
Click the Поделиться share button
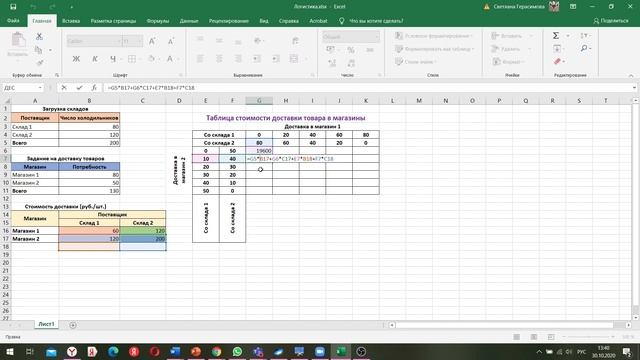[x=611, y=21]
